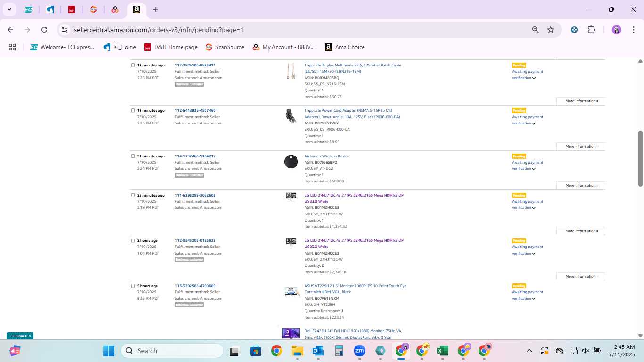644x362 pixels.
Task: Open order 114-1737466-9184217 link
Action: pos(195,156)
